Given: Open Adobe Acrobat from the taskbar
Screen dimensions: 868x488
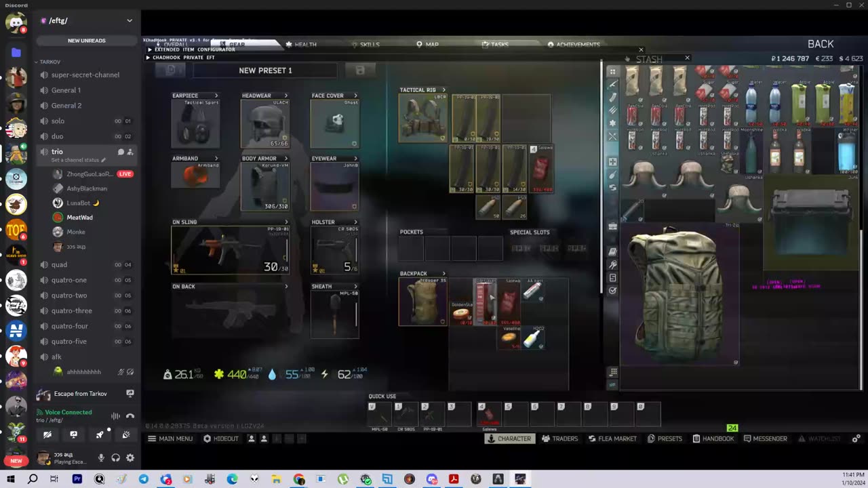Looking at the screenshot, I should [x=454, y=479].
